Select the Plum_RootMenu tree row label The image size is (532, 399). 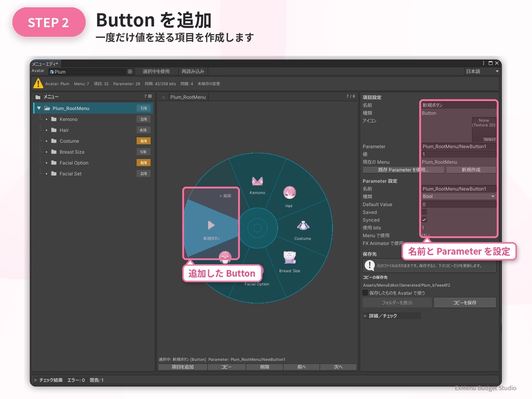[71, 108]
